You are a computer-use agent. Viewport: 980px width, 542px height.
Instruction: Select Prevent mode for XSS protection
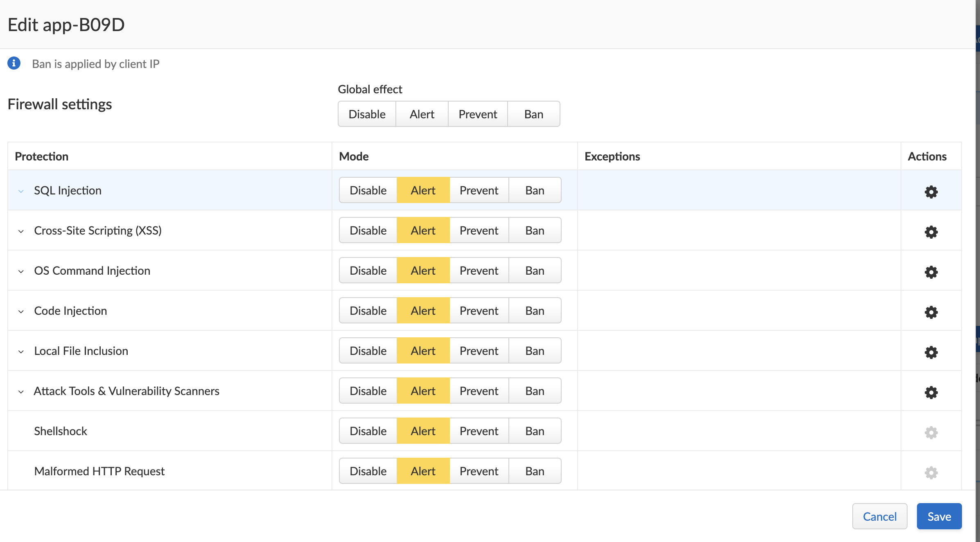479,230
